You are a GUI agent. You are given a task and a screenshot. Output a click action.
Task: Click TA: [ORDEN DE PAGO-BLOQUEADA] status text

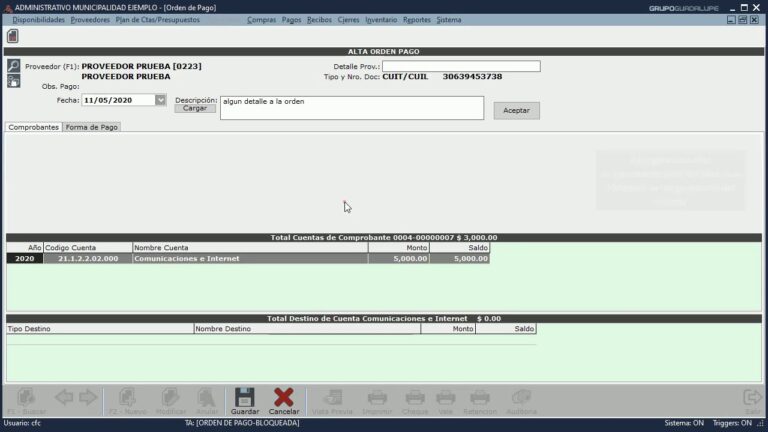(242, 423)
